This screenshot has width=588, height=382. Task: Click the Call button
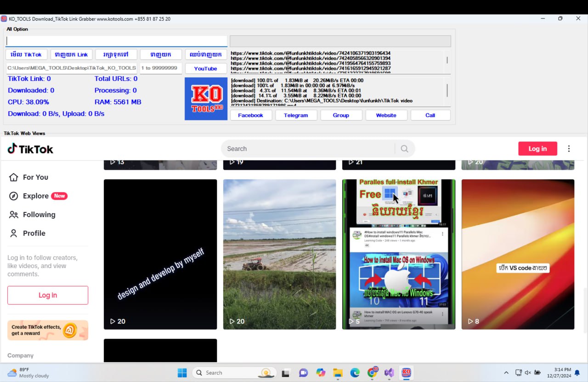[x=430, y=115]
